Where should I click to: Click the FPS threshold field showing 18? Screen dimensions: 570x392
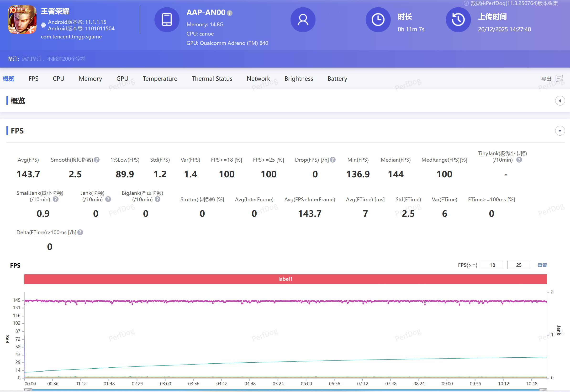pyautogui.click(x=492, y=265)
